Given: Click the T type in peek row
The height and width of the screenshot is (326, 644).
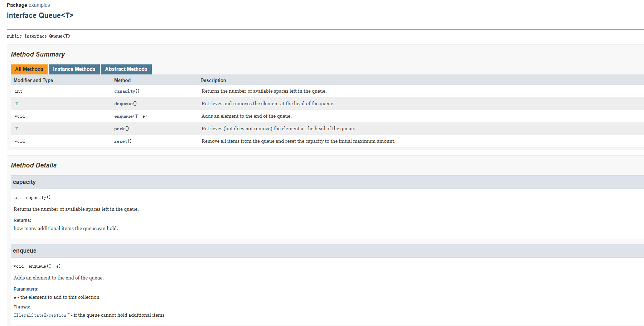Looking at the screenshot, I should (16, 129).
